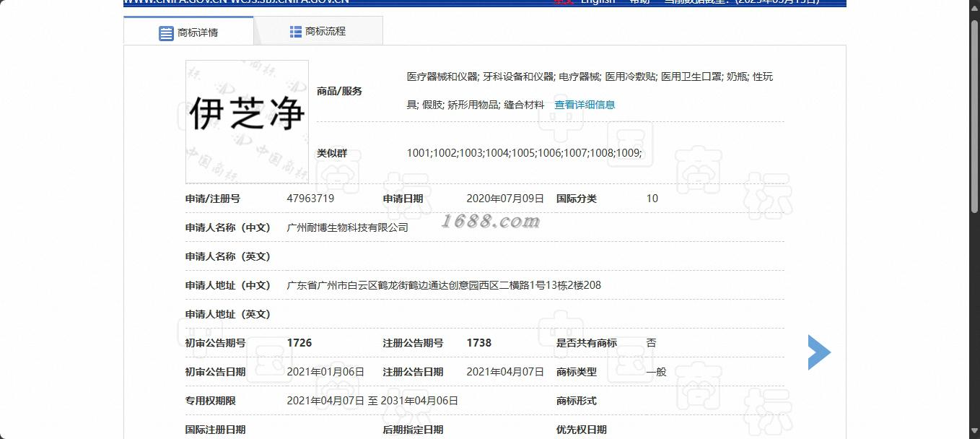Select the 否 value for shared trademark
Screen dimensions: 980x439
(x=652, y=343)
